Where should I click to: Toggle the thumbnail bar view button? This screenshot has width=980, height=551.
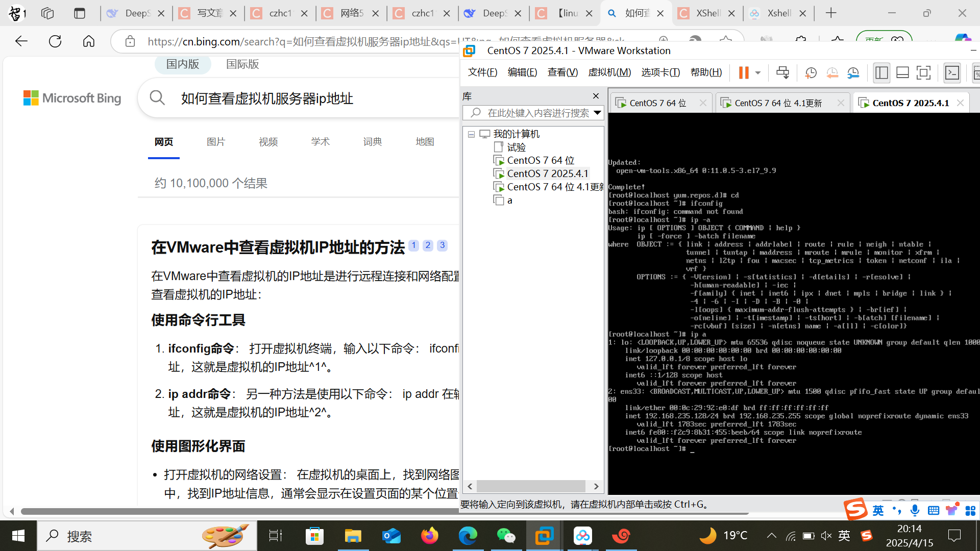coord(902,72)
